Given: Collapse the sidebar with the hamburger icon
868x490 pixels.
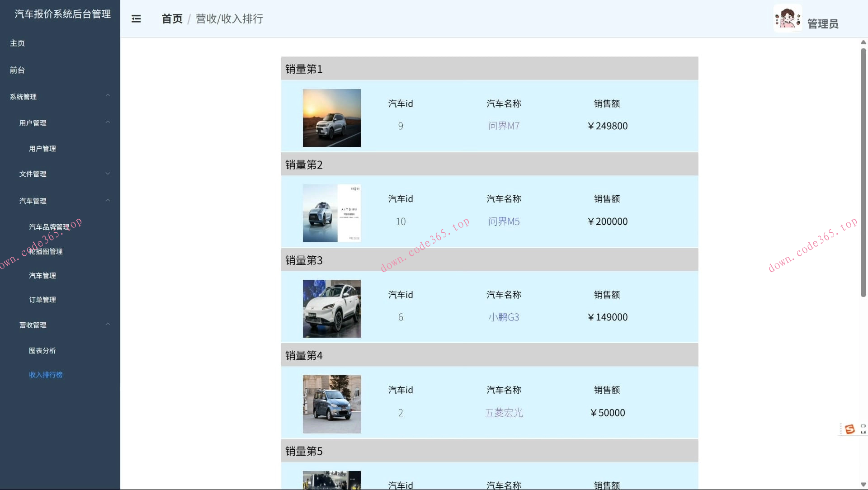Looking at the screenshot, I should pos(136,19).
